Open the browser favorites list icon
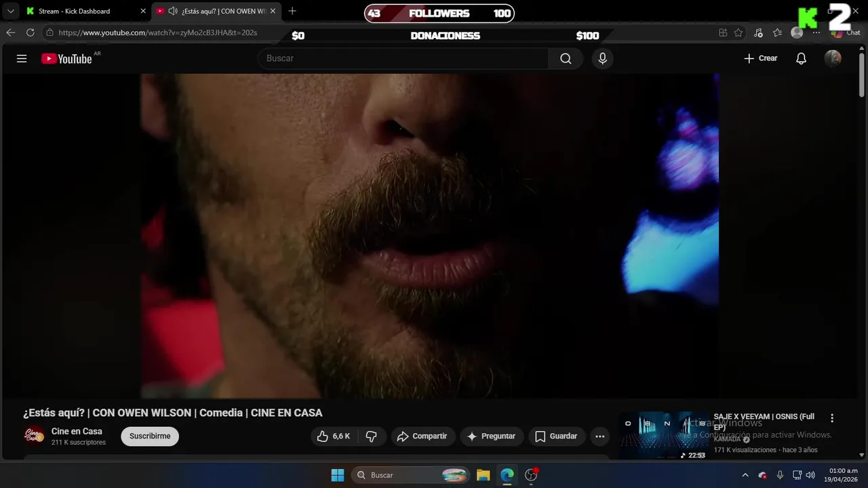Screen dimensions: 868x488 click(x=777, y=33)
